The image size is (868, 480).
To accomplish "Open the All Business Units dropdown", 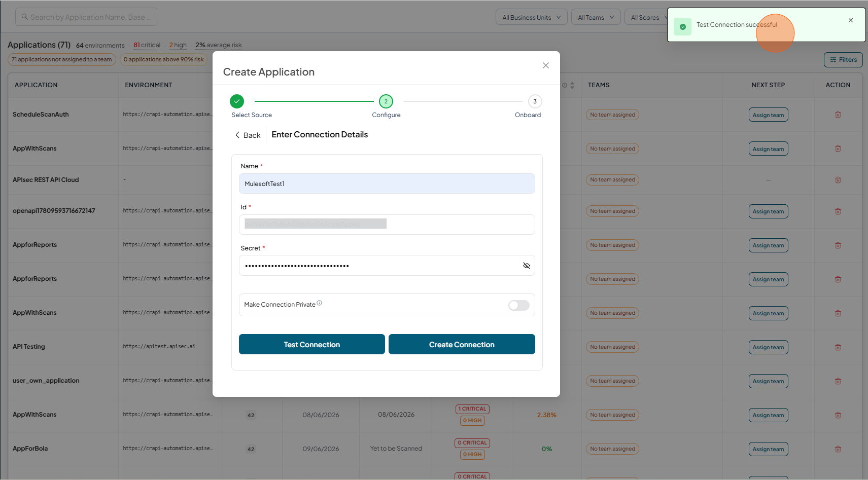I will pos(531,17).
